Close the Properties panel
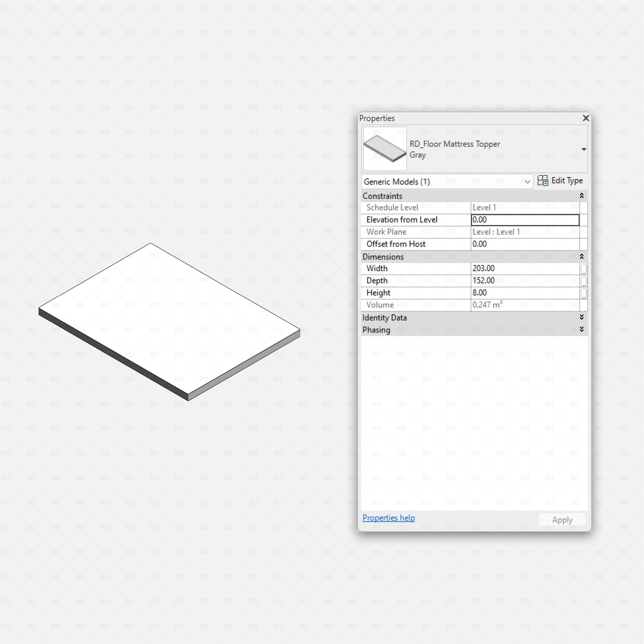This screenshot has width=644, height=644. pyautogui.click(x=586, y=118)
